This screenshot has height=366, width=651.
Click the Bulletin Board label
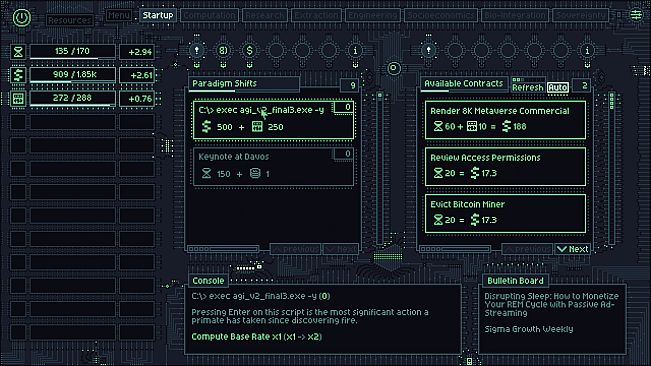(x=515, y=281)
